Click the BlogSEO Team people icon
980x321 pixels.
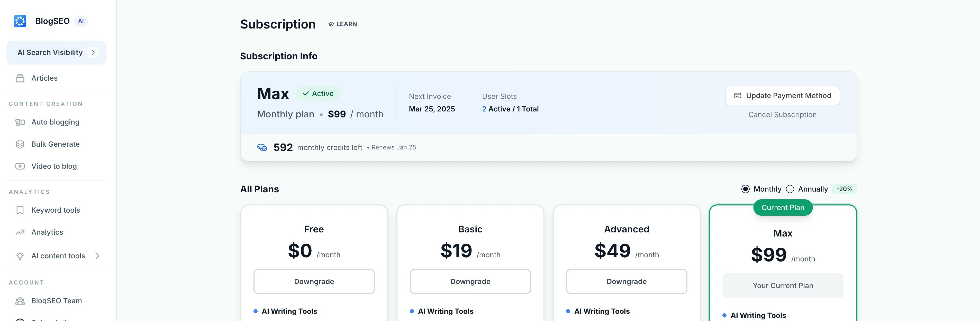coord(20,301)
